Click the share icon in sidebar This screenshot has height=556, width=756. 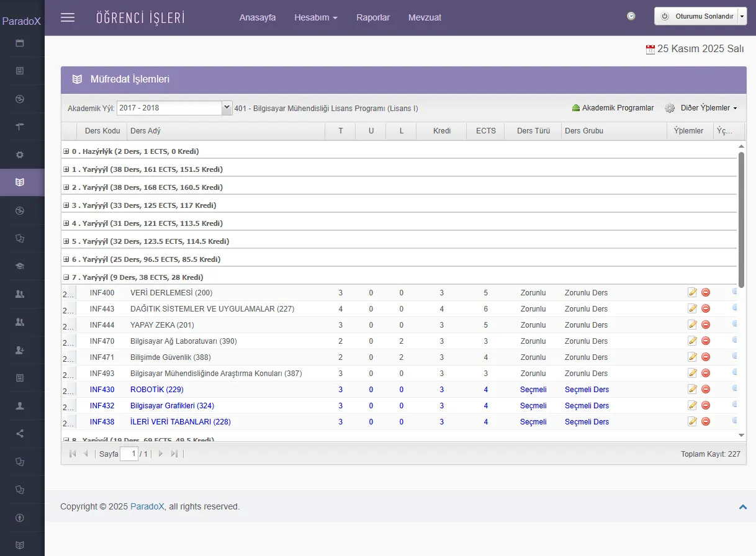tap(20, 434)
